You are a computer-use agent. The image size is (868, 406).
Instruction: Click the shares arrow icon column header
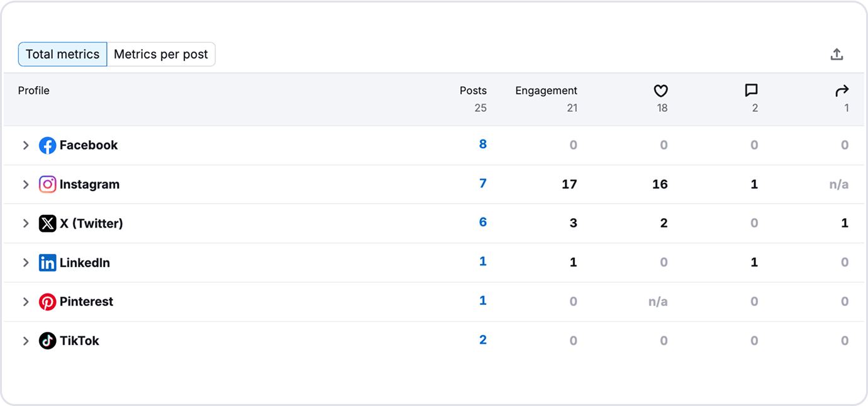click(842, 91)
